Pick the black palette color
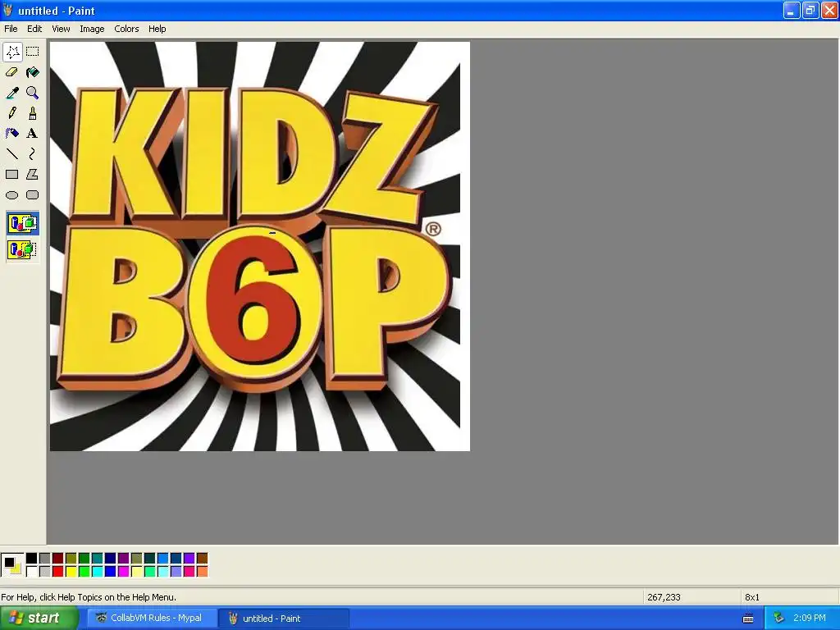840x630 pixels. tap(32, 558)
